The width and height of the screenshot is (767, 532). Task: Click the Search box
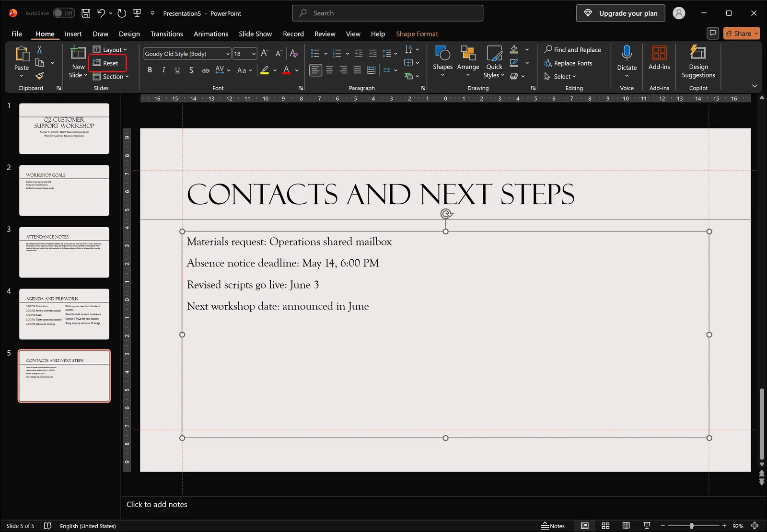point(387,13)
